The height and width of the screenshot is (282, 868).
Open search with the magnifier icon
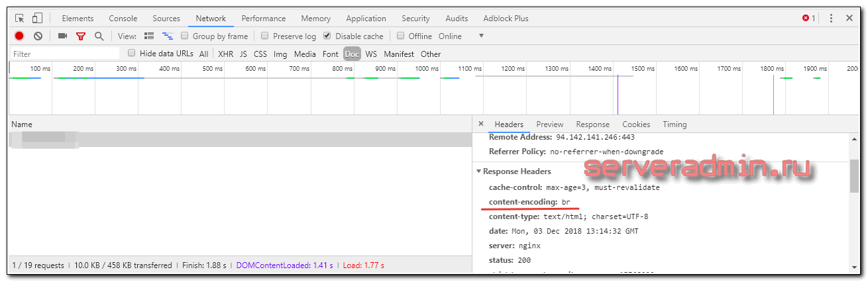[x=99, y=36]
